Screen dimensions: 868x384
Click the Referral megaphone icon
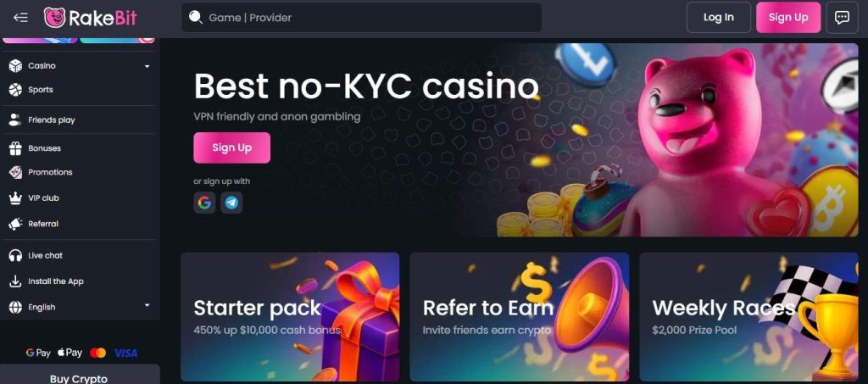click(x=15, y=224)
